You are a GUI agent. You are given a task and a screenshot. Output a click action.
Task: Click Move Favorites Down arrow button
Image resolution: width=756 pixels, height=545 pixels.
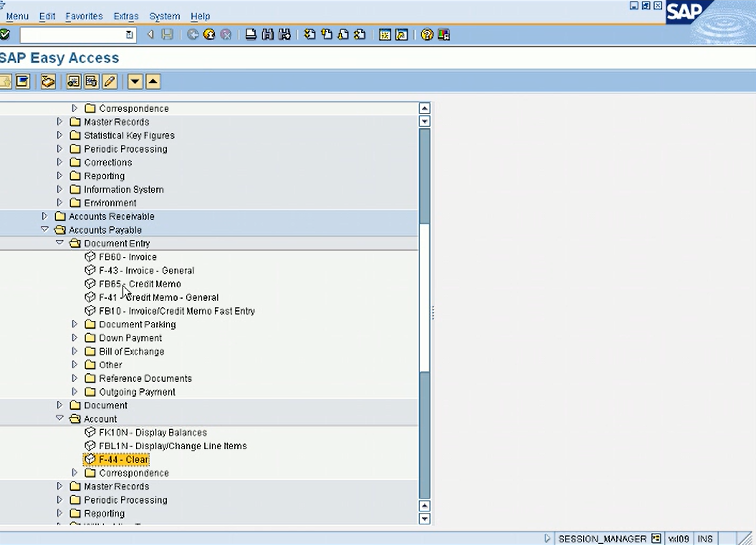coord(135,82)
